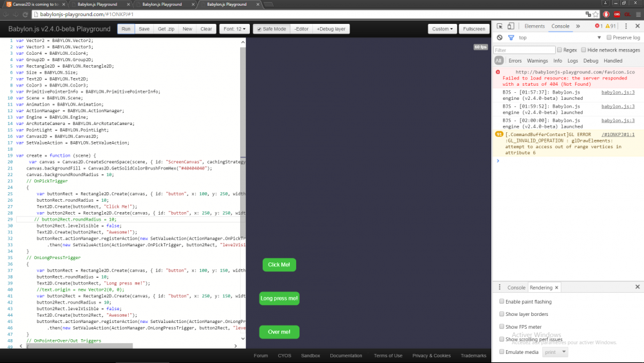Check Emulate media
The image size is (644, 363).
pyautogui.click(x=502, y=352)
